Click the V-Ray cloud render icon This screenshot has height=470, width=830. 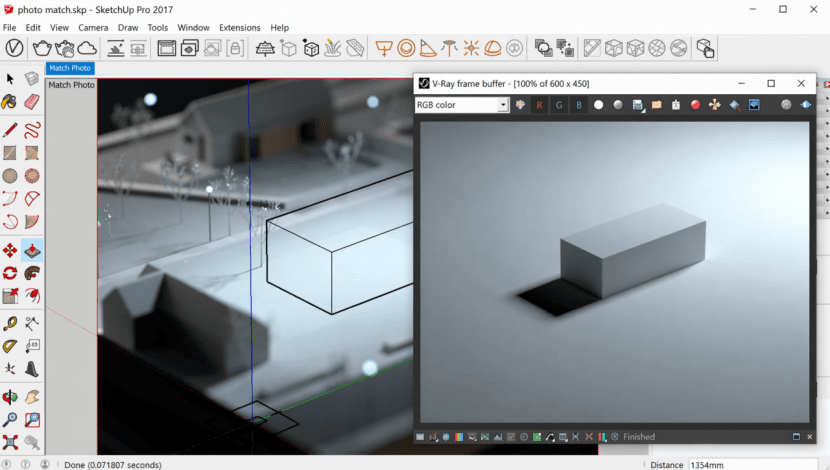point(87,49)
